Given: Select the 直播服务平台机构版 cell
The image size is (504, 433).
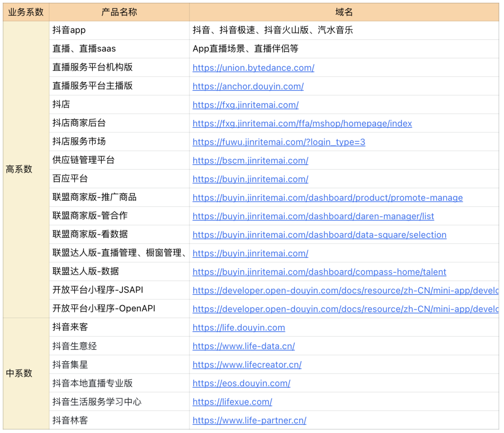Looking at the screenshot, I should [x=119, y=68].
